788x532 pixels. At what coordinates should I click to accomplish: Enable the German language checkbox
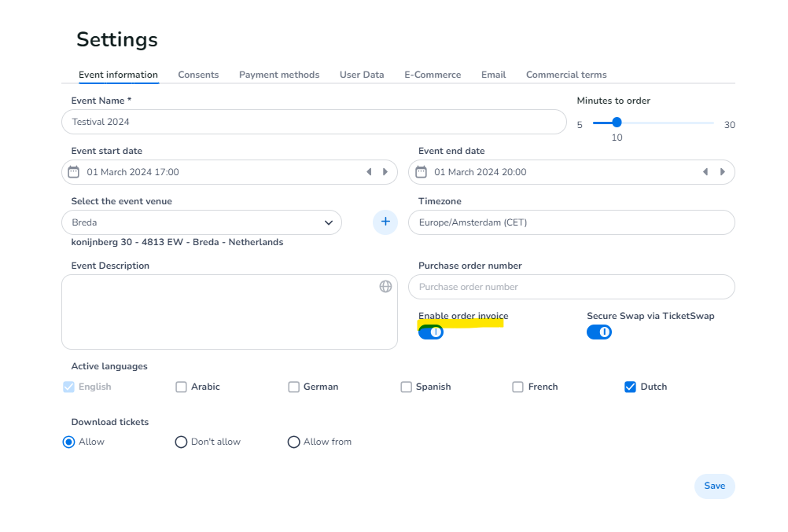[294, 387]
